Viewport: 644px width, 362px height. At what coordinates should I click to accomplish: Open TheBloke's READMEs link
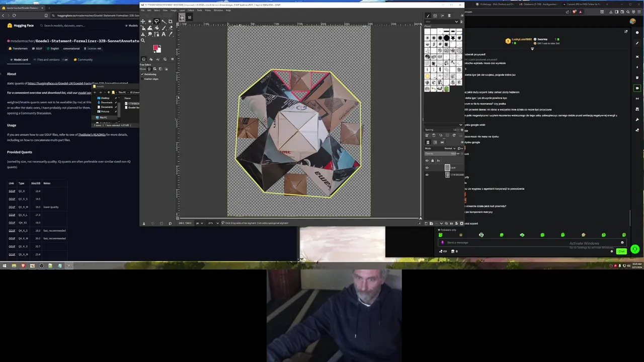point(92,135)
